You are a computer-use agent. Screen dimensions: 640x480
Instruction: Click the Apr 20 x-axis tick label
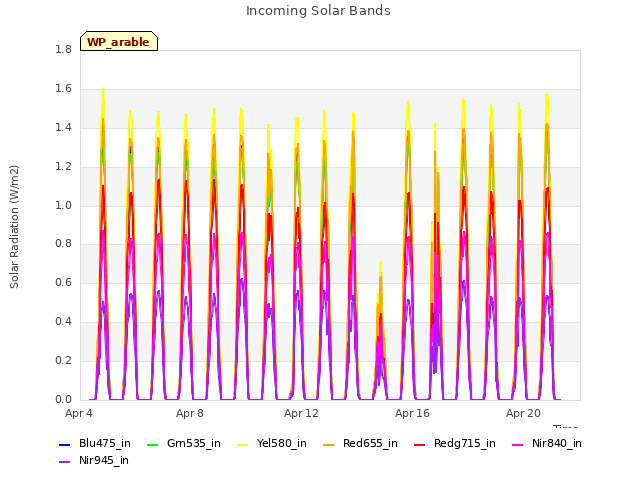523,413
